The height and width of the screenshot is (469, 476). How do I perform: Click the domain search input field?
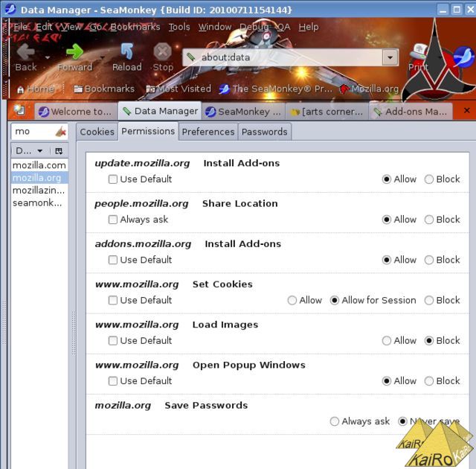pyautogui.click(x=33, y=132)
